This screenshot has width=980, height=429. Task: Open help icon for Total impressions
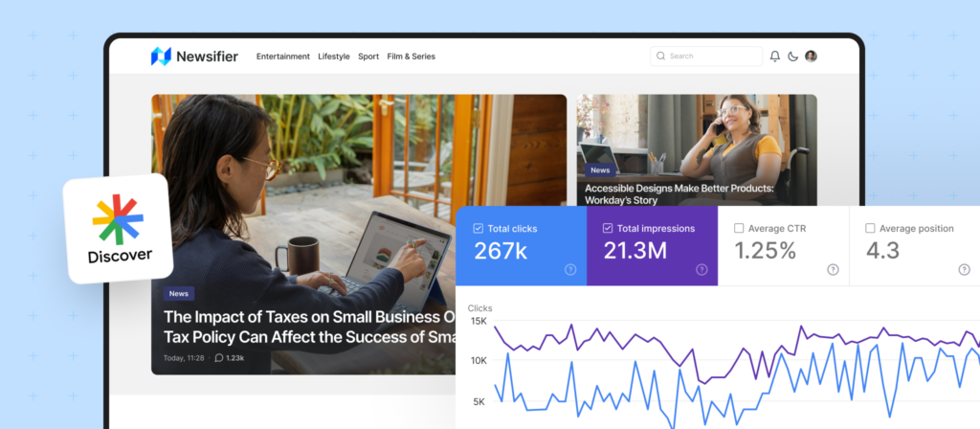702,270
